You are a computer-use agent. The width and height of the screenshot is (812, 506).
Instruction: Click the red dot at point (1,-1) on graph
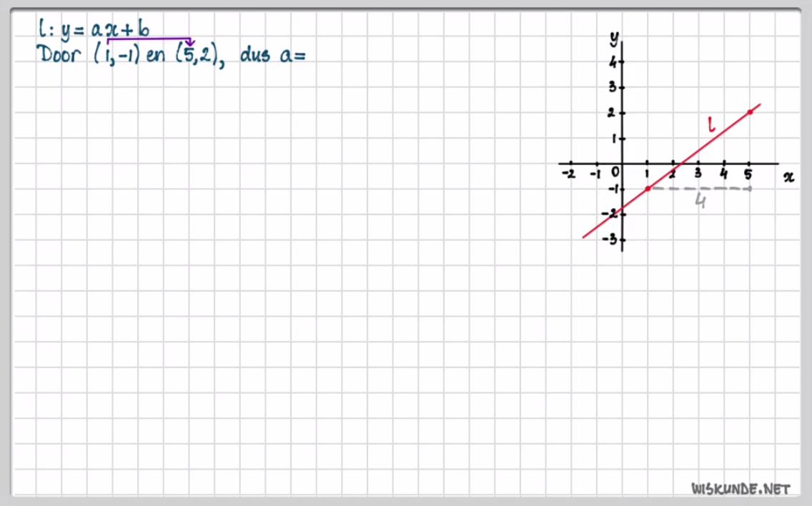(x=648, y=189)
